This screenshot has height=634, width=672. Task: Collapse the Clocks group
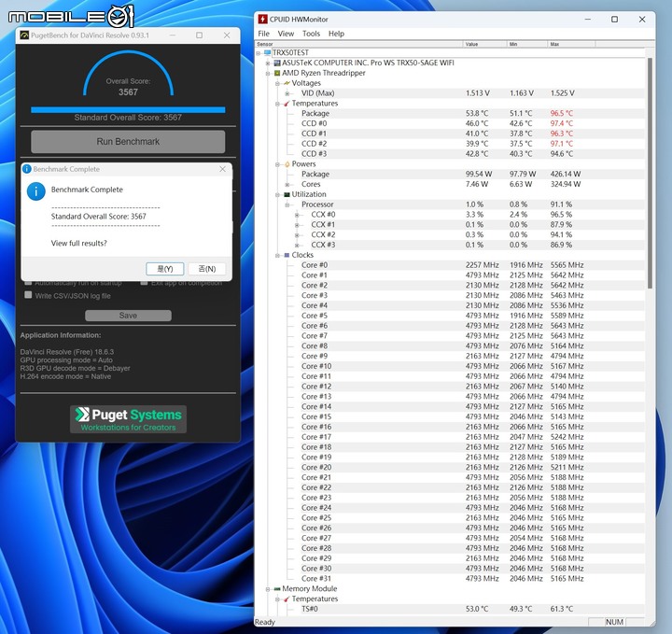(x=277, y=256)
